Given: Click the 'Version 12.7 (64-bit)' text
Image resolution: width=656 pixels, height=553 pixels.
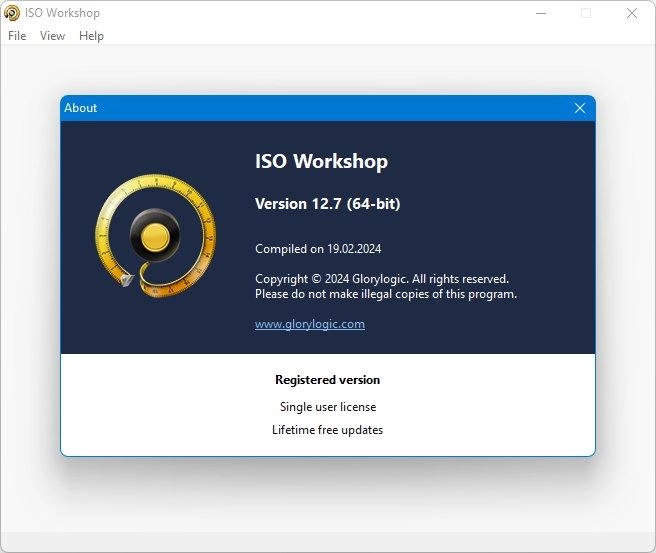Looking at the screenshot, I should coord(328,204).
